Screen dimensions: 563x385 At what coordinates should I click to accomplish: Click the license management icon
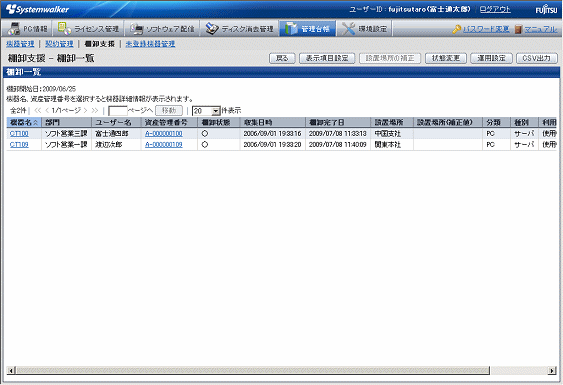[64, 29]
